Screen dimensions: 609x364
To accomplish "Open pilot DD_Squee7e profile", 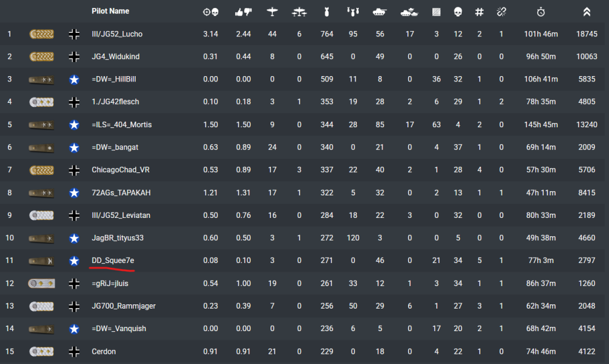I will click(x=113, y=261).
